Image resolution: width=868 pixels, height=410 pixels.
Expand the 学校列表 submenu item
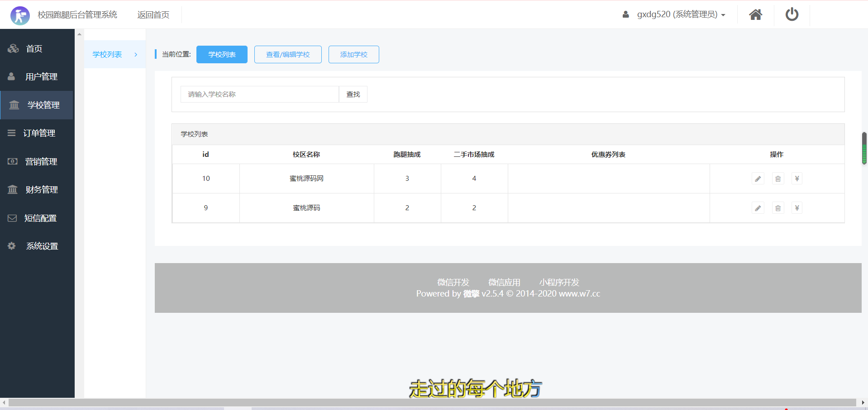click(x=114, y=55)
